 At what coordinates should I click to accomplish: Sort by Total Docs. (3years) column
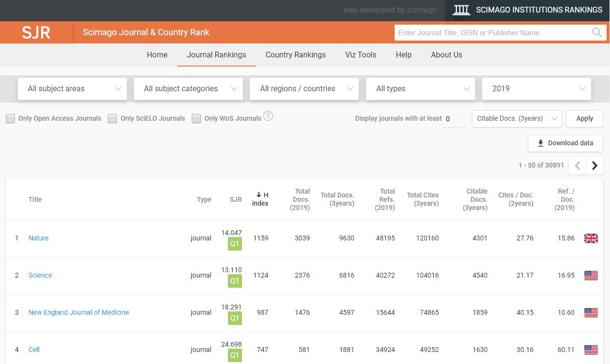click(338, 199)
